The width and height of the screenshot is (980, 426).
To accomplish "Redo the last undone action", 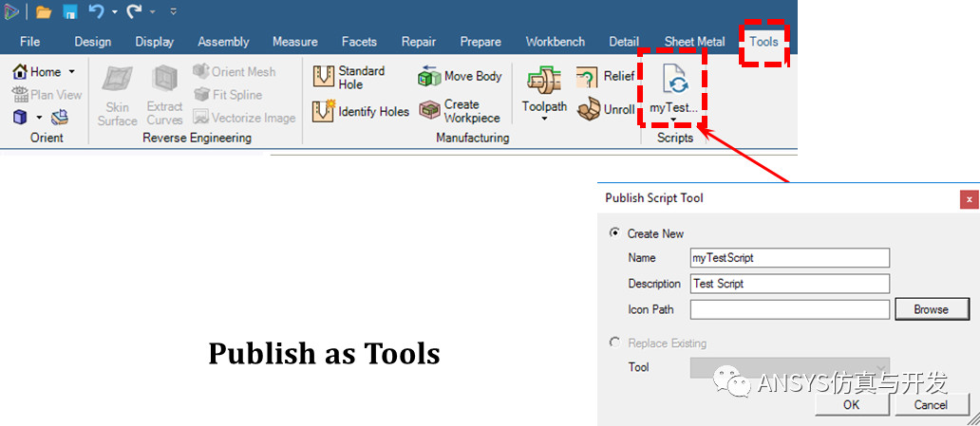I will [135, 11].
